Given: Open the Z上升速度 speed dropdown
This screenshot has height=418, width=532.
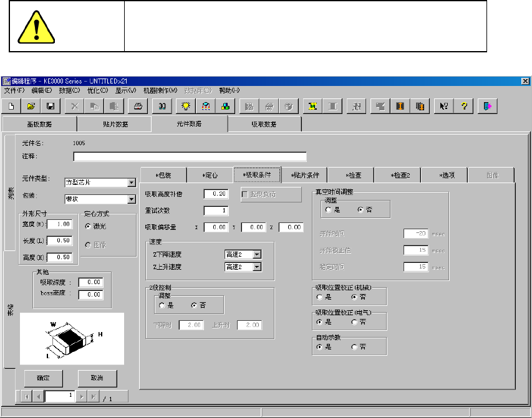Looking at the screenshot, I should (257, 267).
